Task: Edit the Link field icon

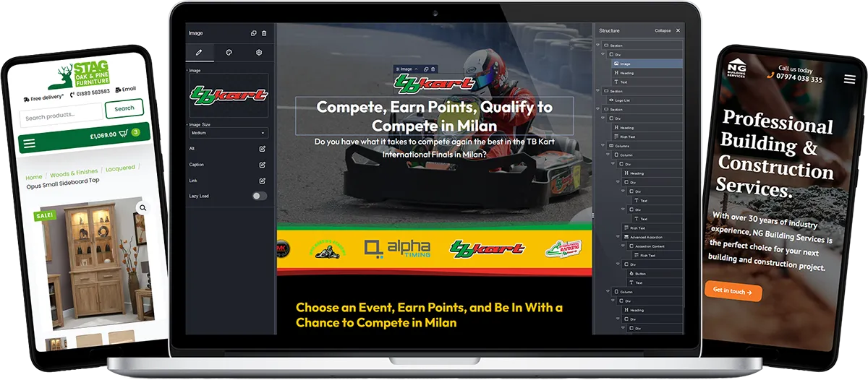Action: (263, 181)
